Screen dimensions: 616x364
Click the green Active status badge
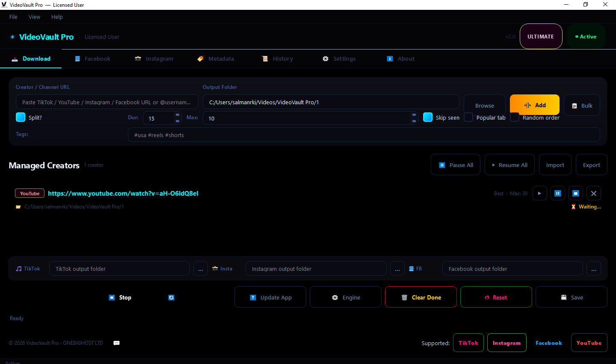586,37
